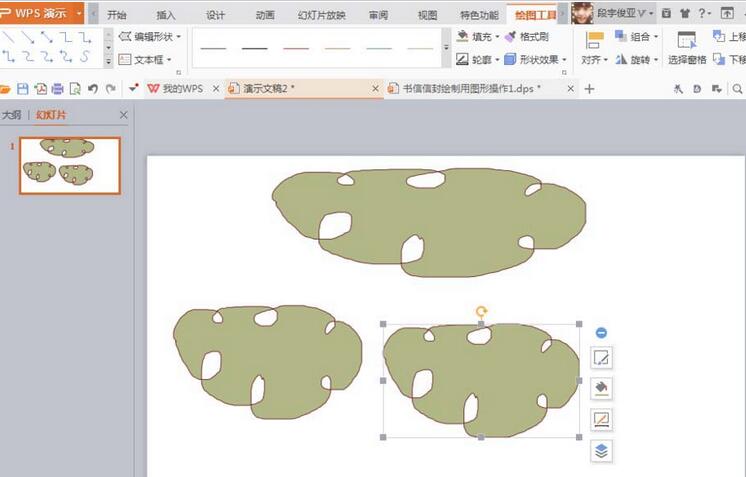746x477 pixels.
Task: Select slide 1 thumbnail
Action: point(70,165)
